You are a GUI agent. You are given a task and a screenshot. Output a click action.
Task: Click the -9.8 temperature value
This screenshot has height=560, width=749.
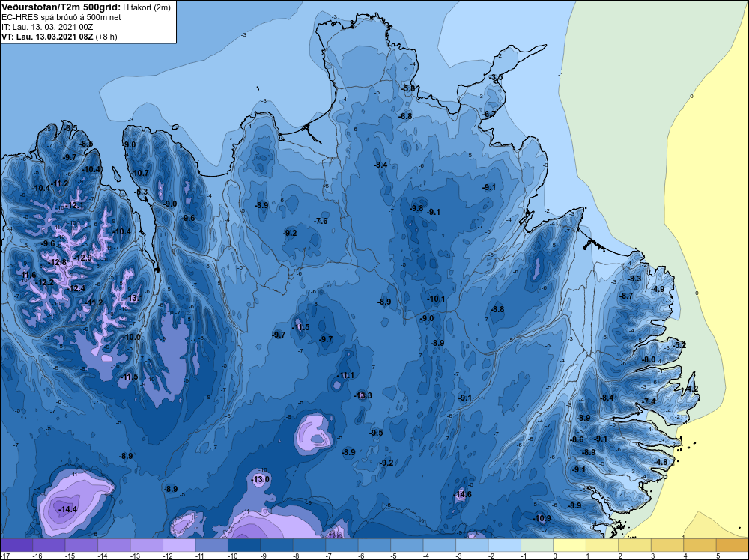point(416,208)
